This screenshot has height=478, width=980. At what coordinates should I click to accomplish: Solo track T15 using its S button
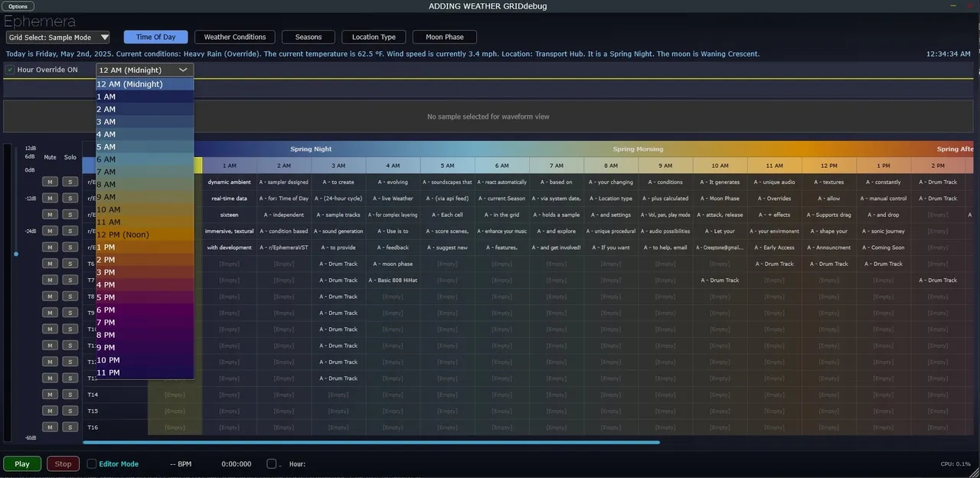[x=70, y=411]
